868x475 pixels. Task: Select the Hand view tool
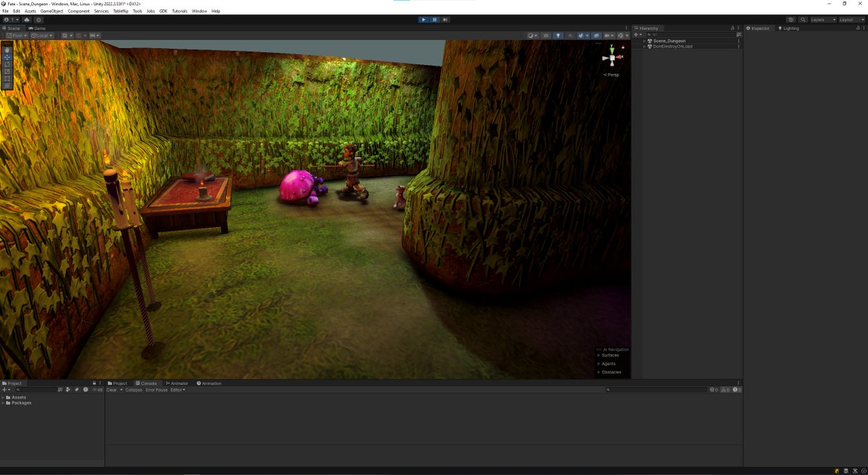point(7,50)
